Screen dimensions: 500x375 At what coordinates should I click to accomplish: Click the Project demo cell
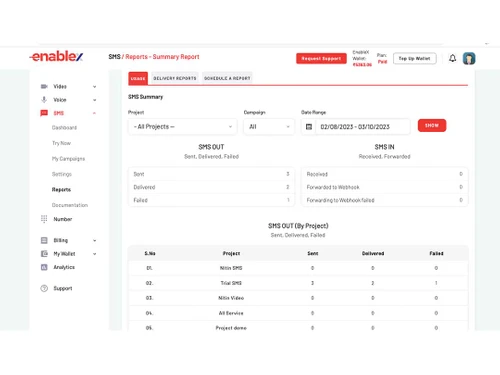231,328
